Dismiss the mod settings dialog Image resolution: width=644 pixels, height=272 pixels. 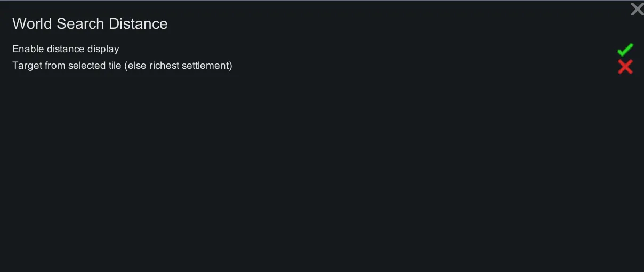coord(637,9)
